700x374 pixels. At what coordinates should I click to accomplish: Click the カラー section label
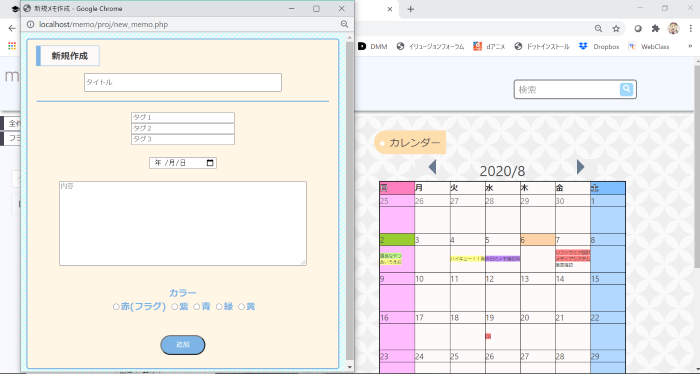(x=183, y=293)
